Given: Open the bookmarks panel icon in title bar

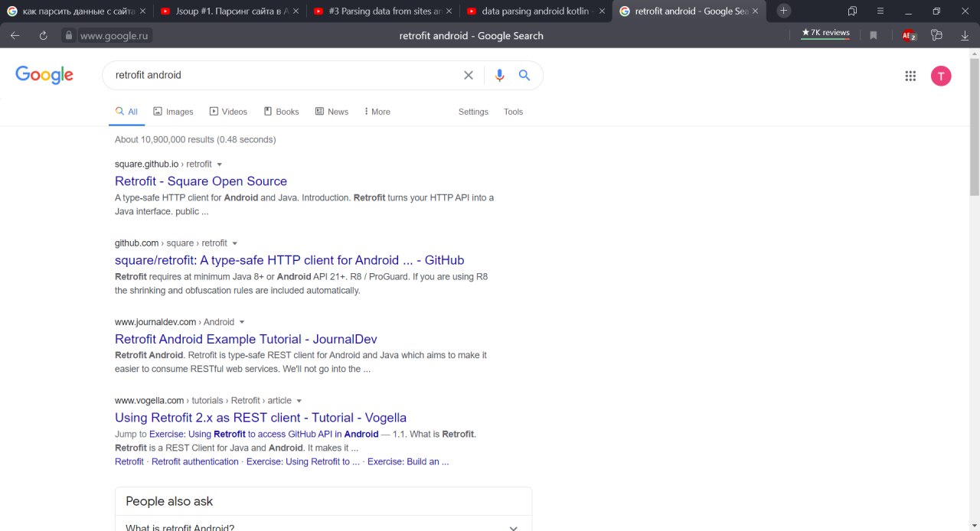Looking at the screenshot, I should [x=852, y=11].
